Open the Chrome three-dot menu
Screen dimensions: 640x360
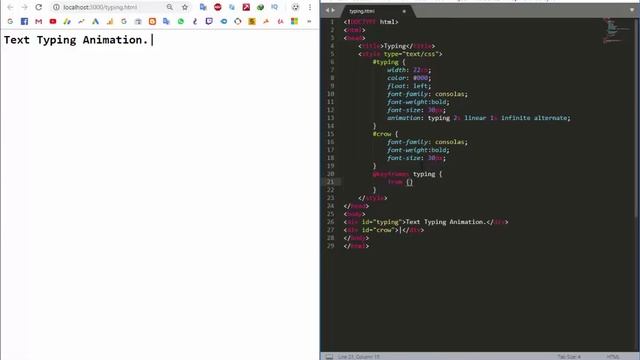coord(310,7)
